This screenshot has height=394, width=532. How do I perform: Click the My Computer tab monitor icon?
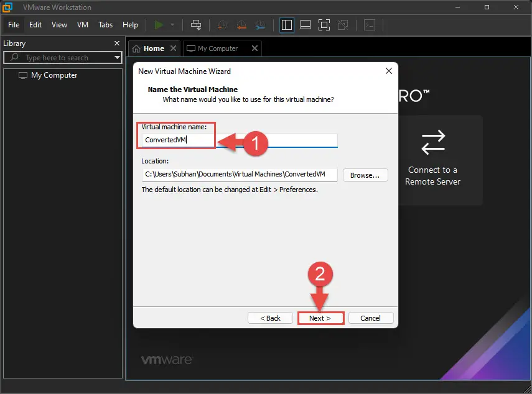pos(191,49)
